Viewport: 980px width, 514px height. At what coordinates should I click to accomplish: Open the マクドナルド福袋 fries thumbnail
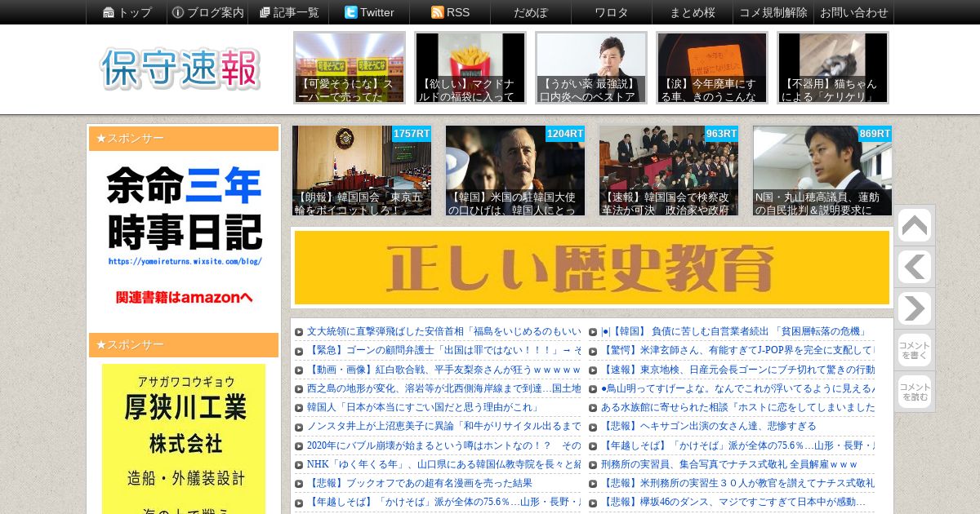click(x=470, y=68)
